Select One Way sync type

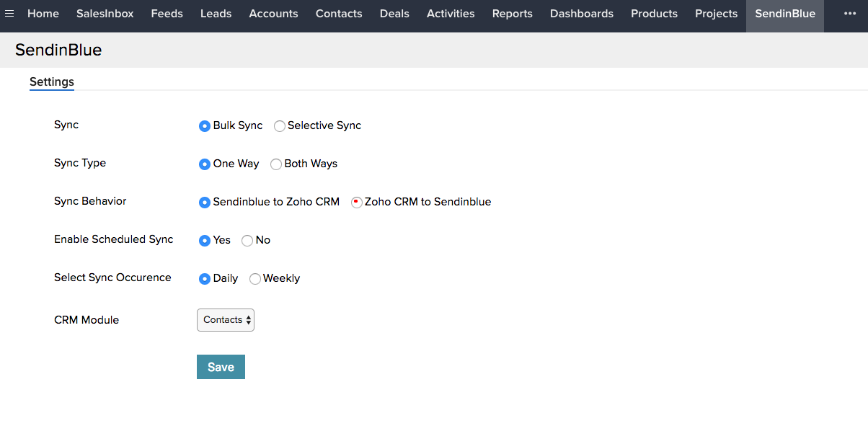(205, 164)
